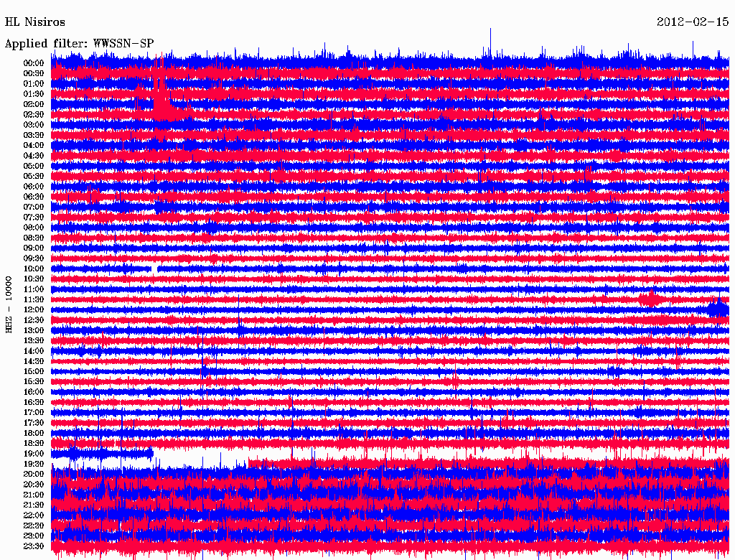The image size is (735, 560).
Task: Select the 20:00 time label
Action: click(34, 475)
